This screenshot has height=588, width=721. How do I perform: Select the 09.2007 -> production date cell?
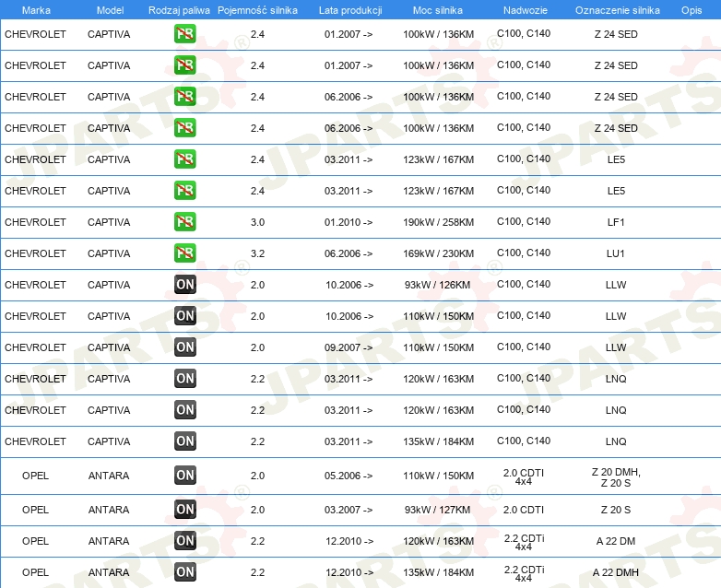(349, 347)
